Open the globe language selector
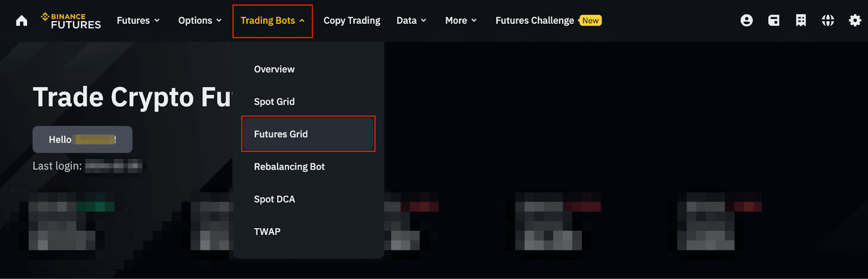Screen dimensions: 868x279 pyautogui.click(x=828, y=21)
